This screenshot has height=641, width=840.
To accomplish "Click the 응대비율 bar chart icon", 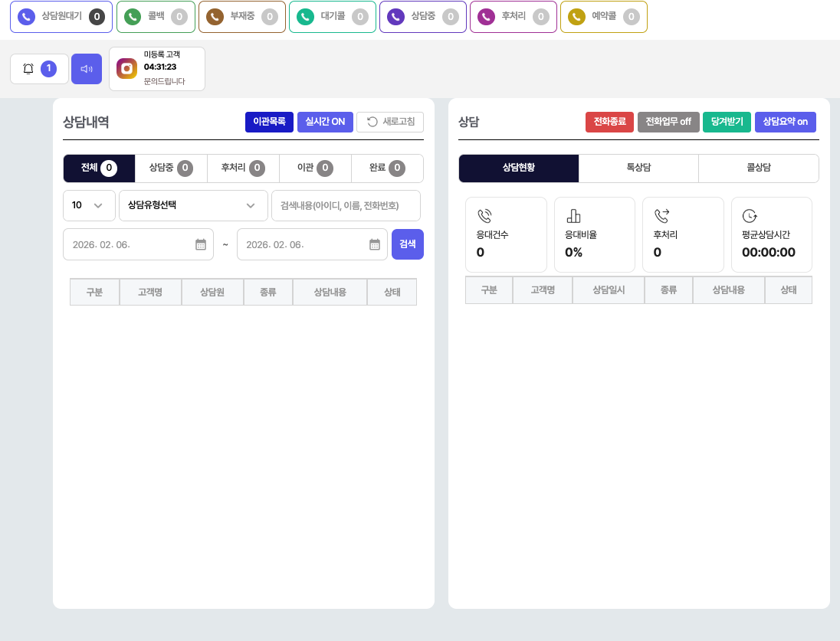I will coord(573,215).
